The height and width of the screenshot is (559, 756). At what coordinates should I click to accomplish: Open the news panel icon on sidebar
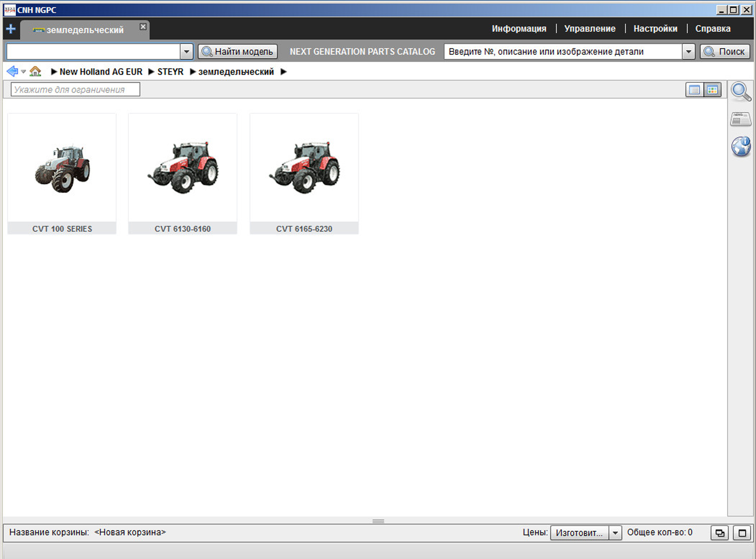pyautogui.click(x=740, y=119)
